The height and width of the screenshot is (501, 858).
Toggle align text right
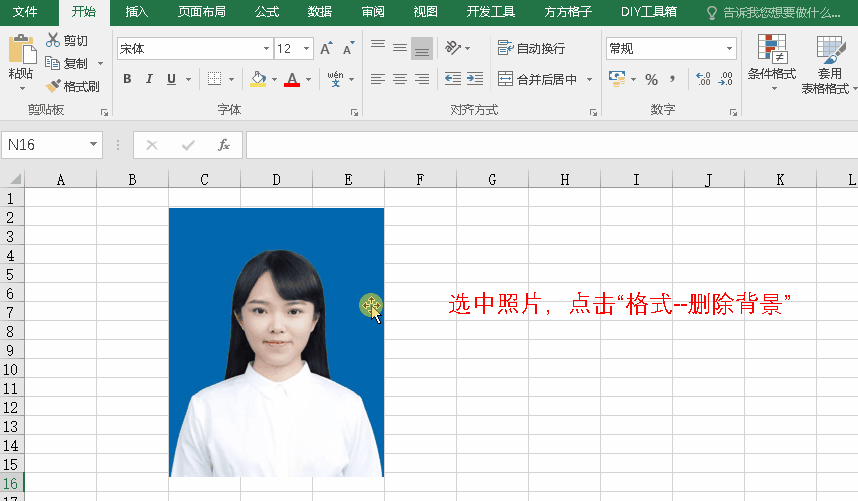(422, 79)
